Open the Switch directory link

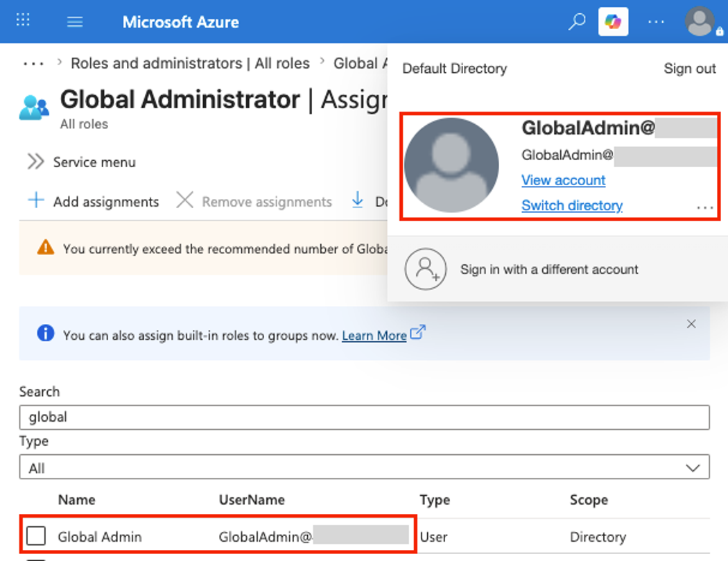pos(572,205)
